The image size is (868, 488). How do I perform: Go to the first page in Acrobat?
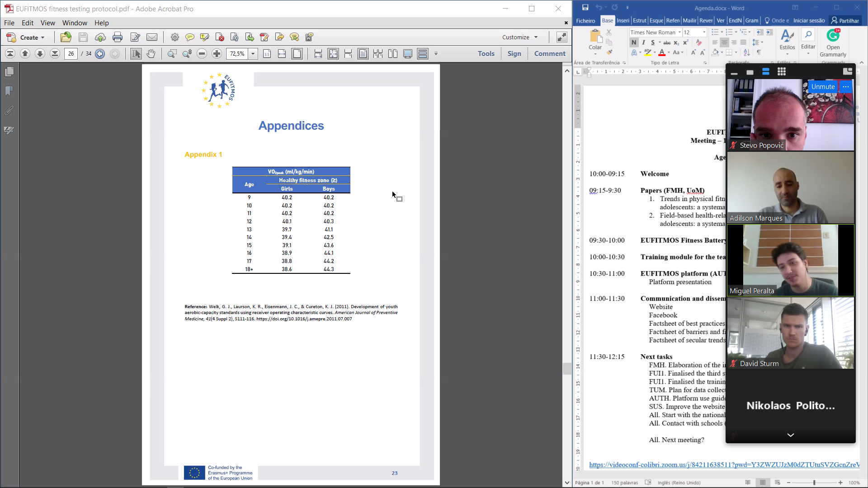(10, 54)
